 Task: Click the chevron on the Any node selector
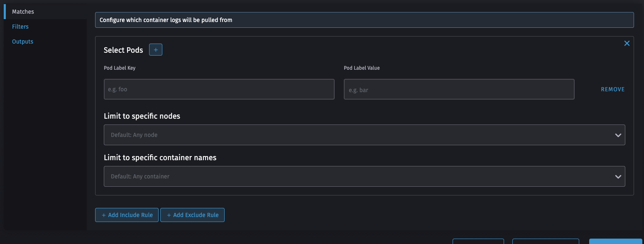(x=618, y=135)
